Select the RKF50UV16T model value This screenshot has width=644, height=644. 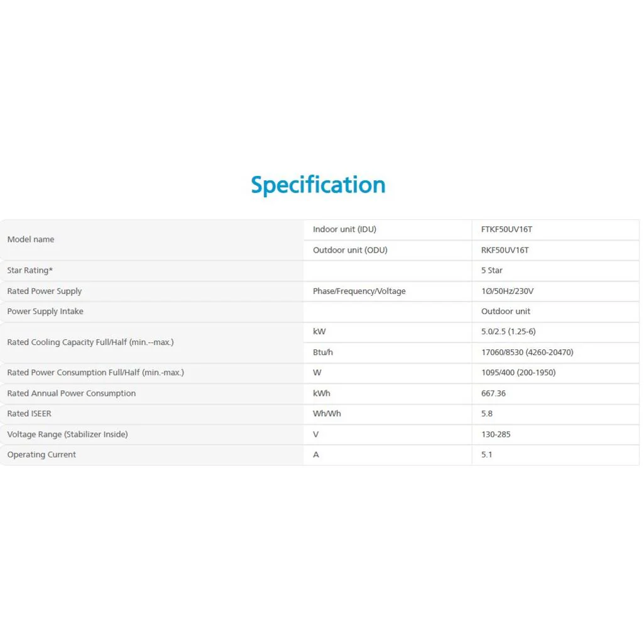point(505,250)
